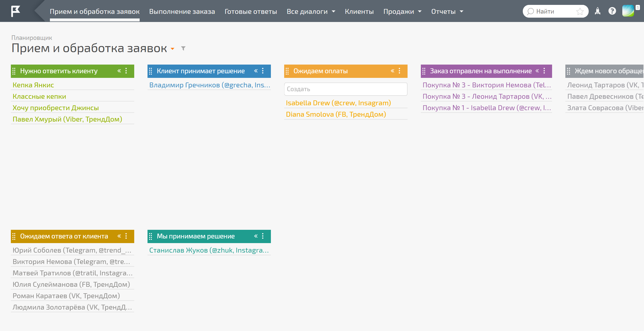Open Владимир Гречников card
This screenshot has height=331, width=644.
tap(209, 85)
